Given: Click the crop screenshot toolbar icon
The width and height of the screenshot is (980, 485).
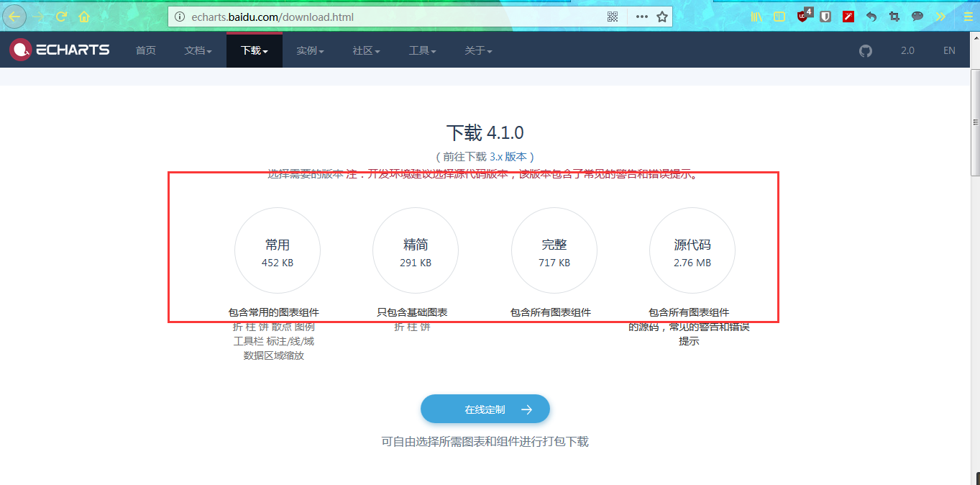Looking at the screenshot, I should point(894,16).
